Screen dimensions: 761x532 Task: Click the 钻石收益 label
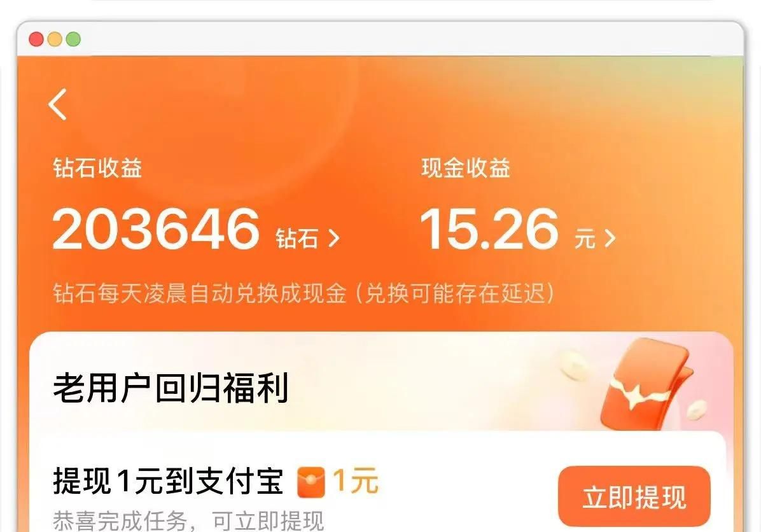[97, 168]
